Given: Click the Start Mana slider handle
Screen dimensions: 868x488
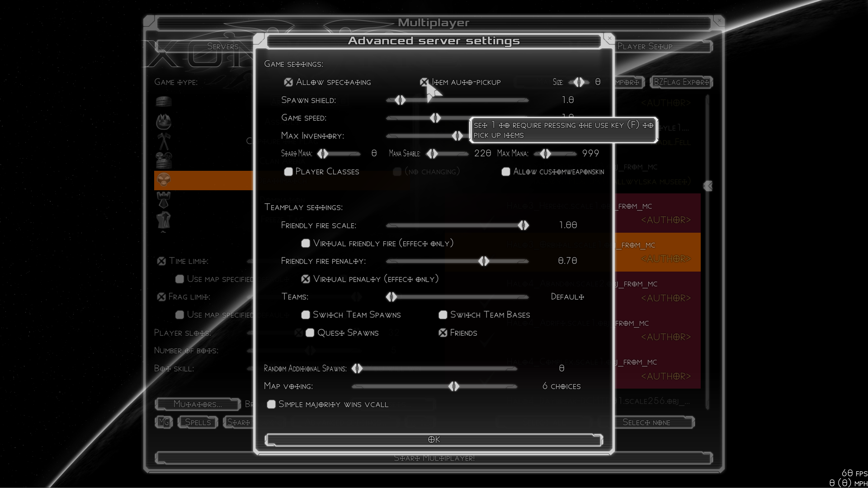Looking at the screenshot, I should pos(323,154).
